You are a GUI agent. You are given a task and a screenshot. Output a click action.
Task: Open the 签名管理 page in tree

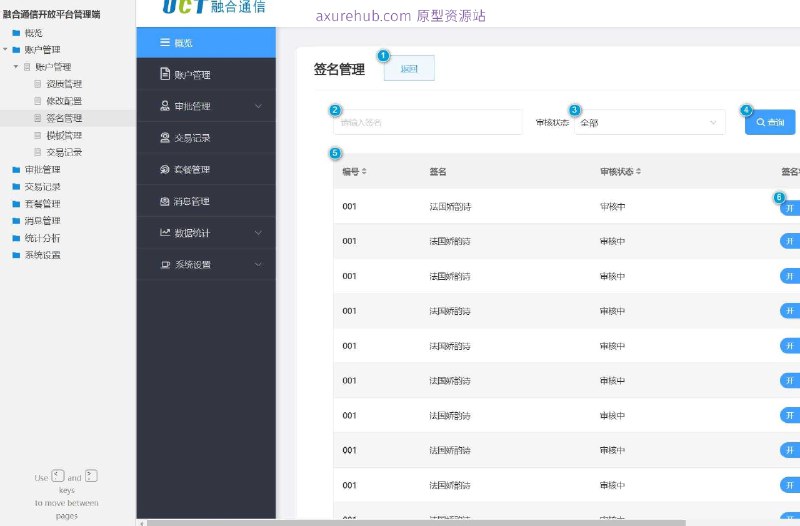pyautogui.click(x=64, y=118)
